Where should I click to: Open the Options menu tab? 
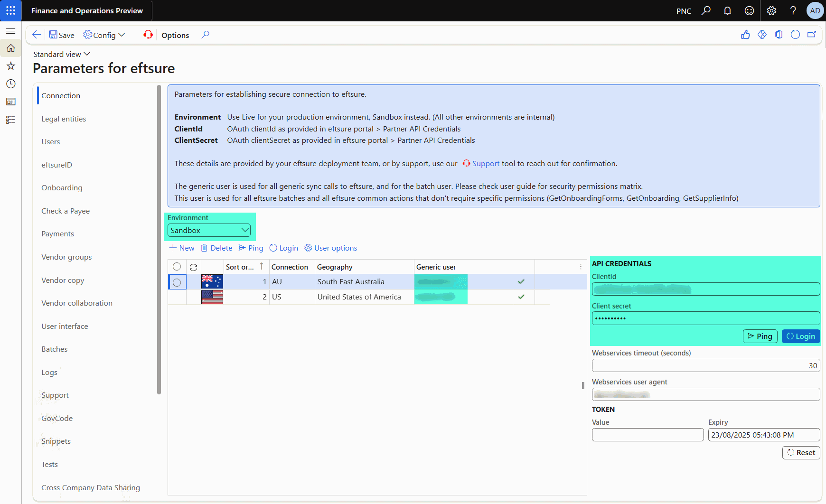click(175, 35)
